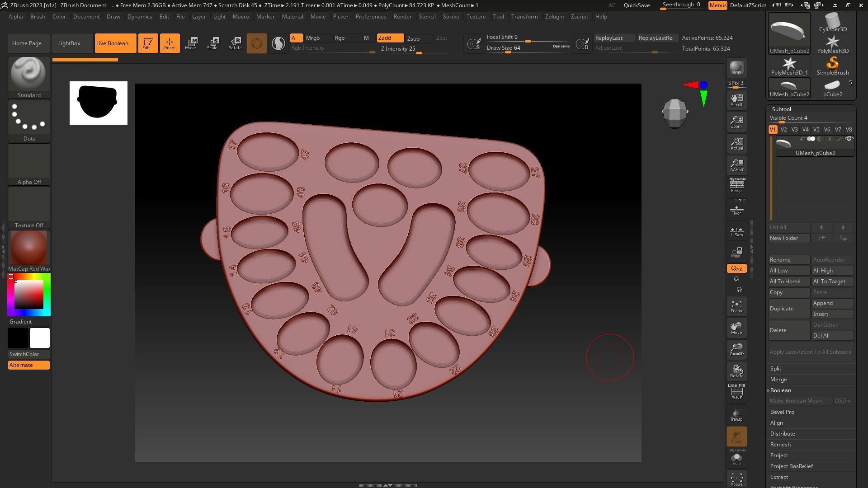Expand the Bevel Pro section
This screenshot has width=868, height=488.
coord(782,412)
